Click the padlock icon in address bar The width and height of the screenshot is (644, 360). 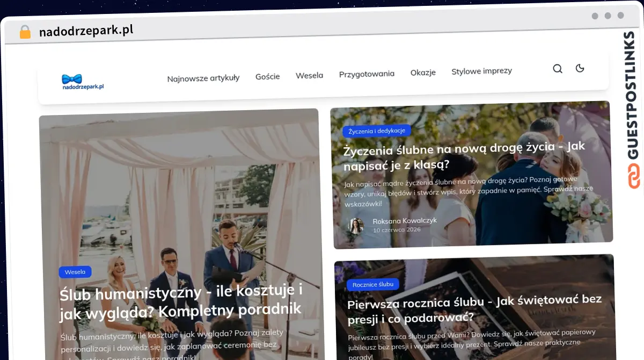25,32
